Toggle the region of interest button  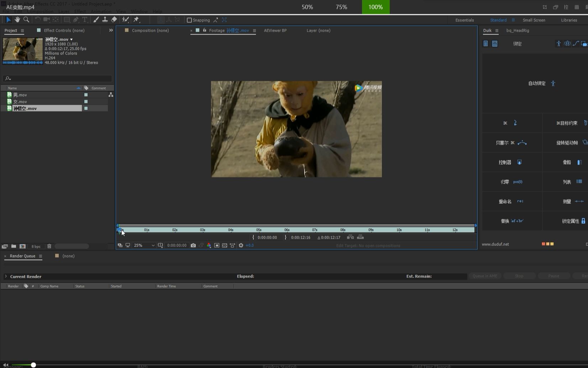pyautogui.click(x=217, y=245)
